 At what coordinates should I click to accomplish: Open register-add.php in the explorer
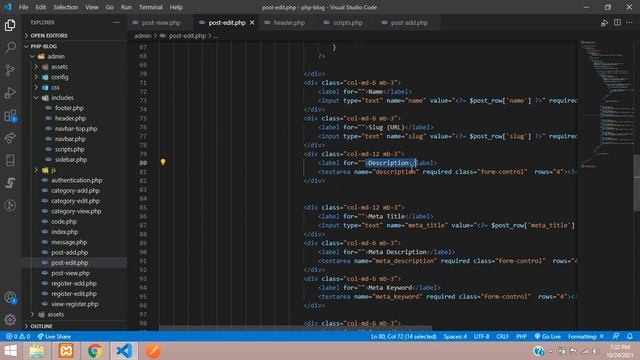74,283
